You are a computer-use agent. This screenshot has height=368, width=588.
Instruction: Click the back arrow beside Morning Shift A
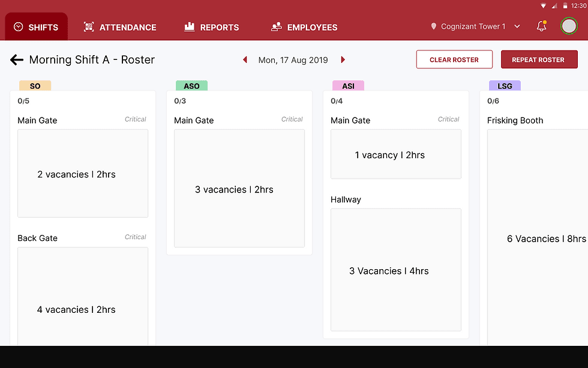(17, 59)
